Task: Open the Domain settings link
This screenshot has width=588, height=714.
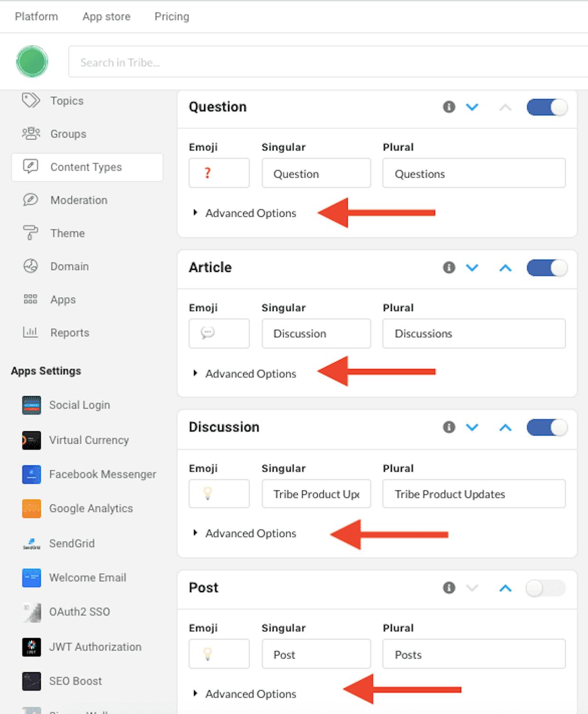Action: 69,267
